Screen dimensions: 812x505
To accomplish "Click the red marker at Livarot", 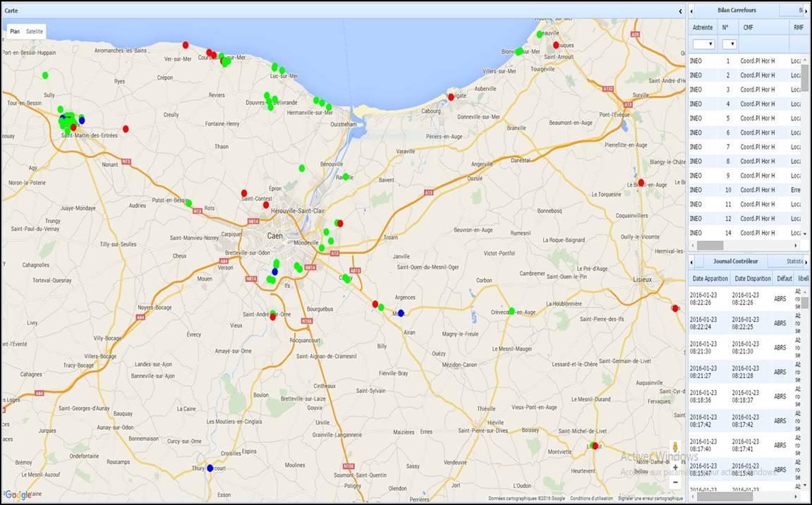I will point(595,446).
